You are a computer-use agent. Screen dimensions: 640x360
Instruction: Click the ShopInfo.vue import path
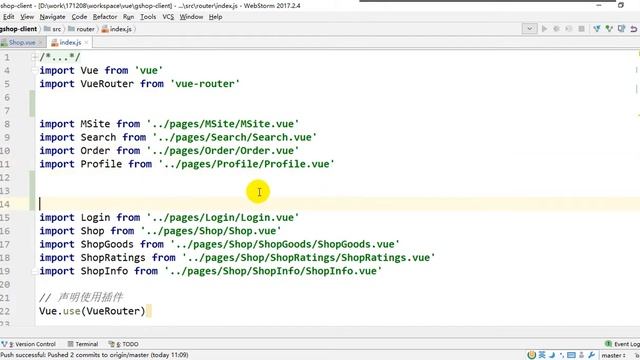[x=273, y=271]
